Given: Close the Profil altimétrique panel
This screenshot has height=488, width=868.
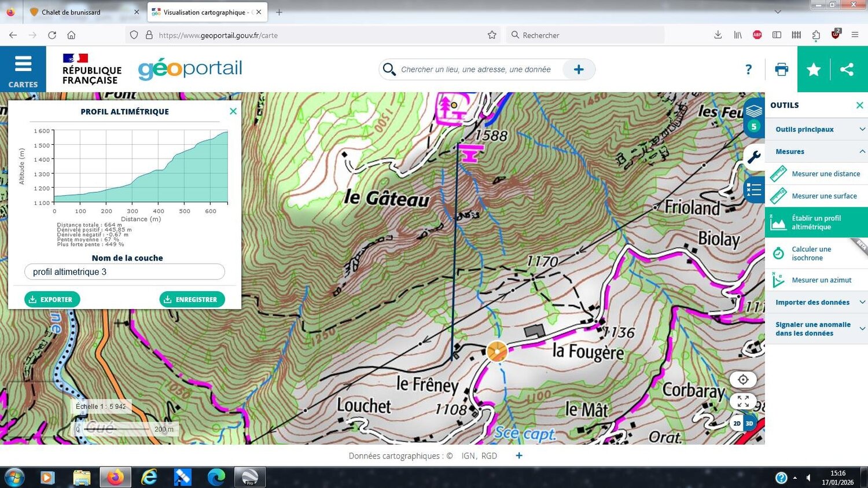Looking at the screenshot, I should pyautogui.click(x=233, y=111).
